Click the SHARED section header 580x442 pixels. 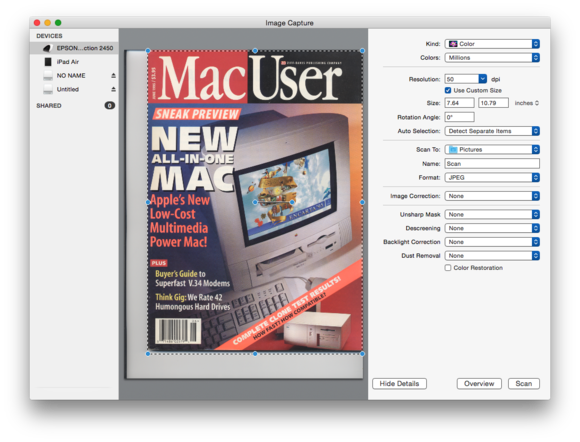(x=49, y=106)
